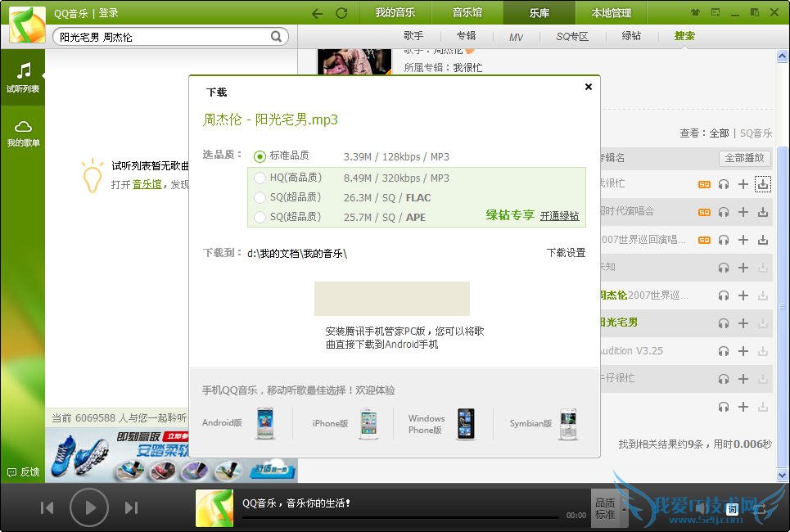790x532 pixels.
Task: Click the scrollbar up arrow
Action: (x=782, y=56)
